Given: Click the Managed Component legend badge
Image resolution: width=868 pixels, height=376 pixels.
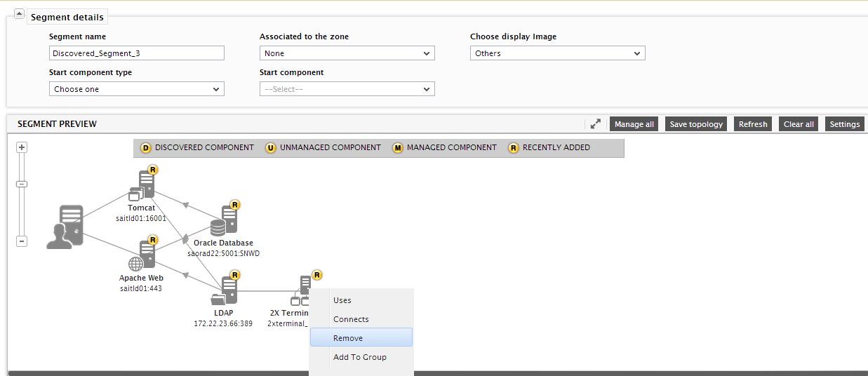Looking at the screenshot, I should click(398, 148).
